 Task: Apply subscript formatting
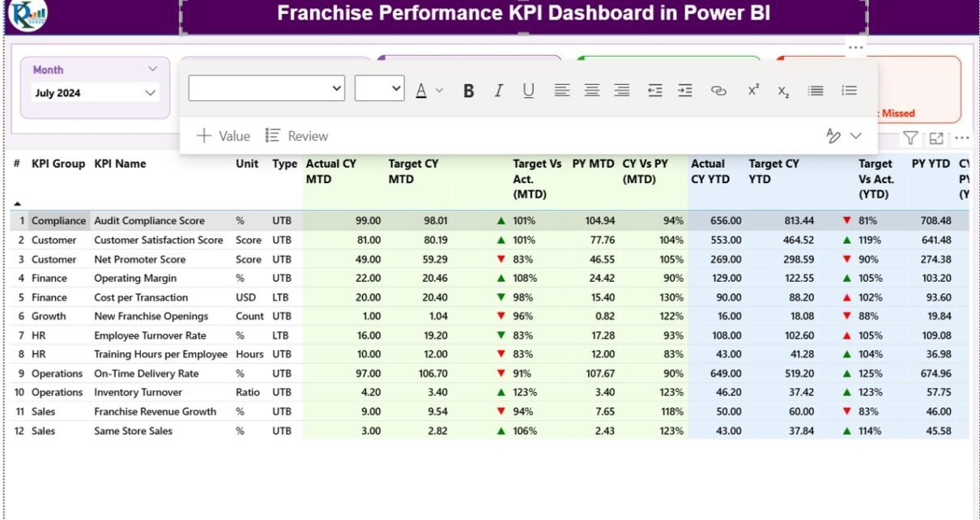[783, 92]
